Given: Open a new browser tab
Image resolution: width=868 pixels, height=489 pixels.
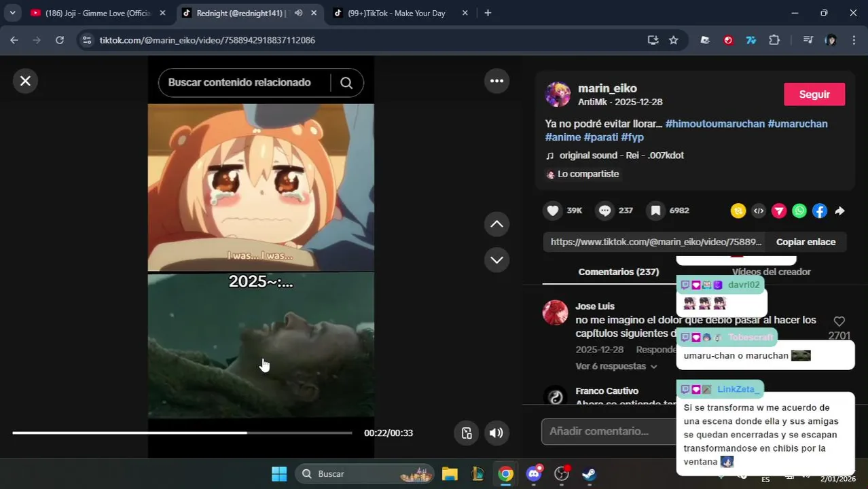Looking at the screenshot, I should point(488,13).
